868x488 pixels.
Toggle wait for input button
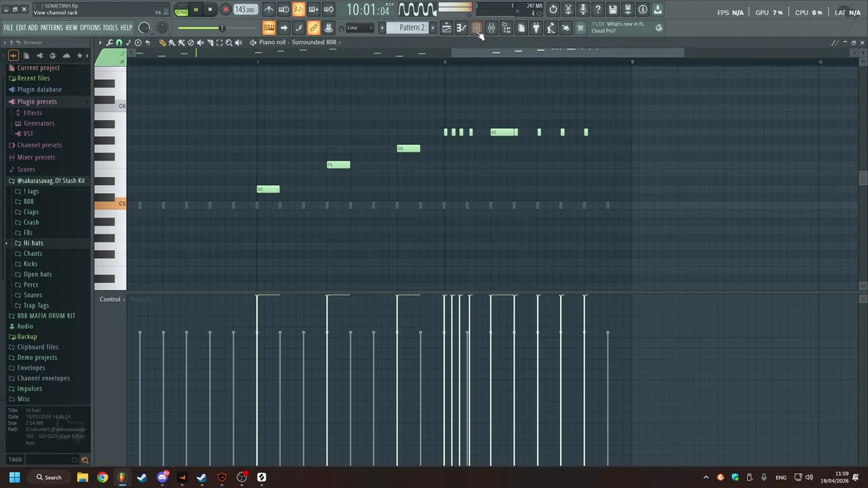283,9
